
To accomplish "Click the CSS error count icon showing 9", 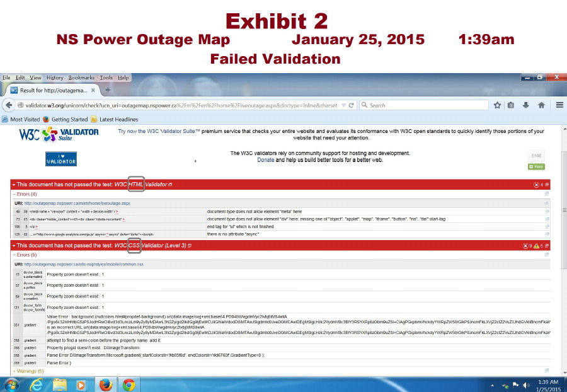I will tap(526, 246).
